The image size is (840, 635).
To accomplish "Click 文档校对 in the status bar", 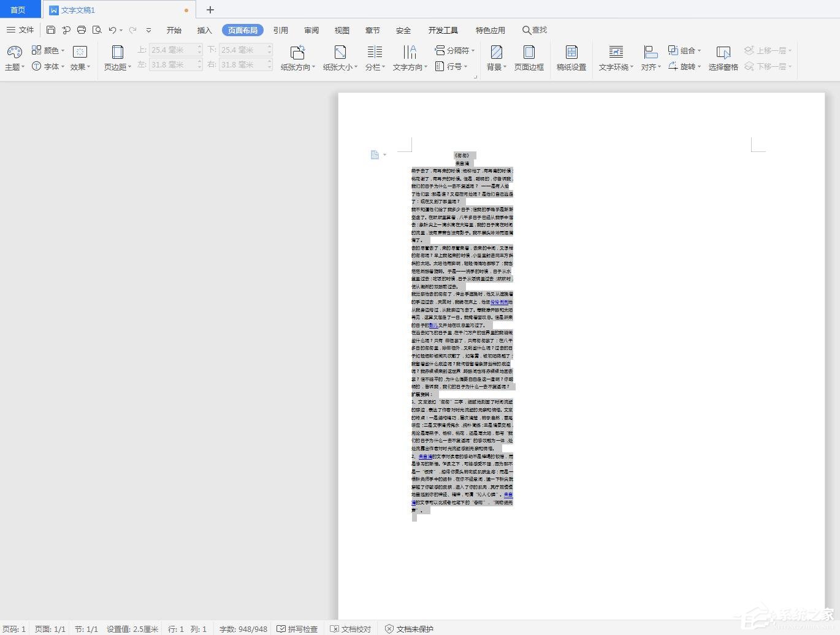I will point(351,629).
